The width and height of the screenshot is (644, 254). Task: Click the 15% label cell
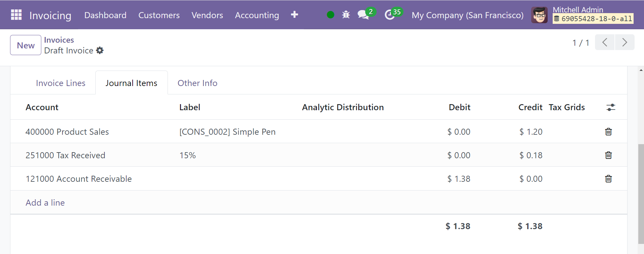click(187, 155)
